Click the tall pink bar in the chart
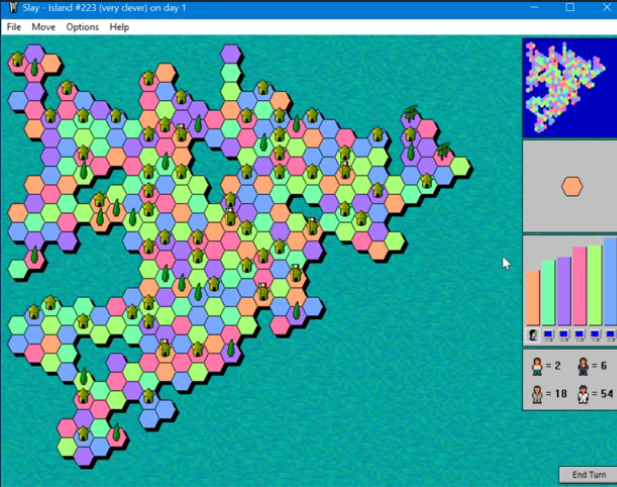This screenshot has height=487, width=617. (578, 285)
